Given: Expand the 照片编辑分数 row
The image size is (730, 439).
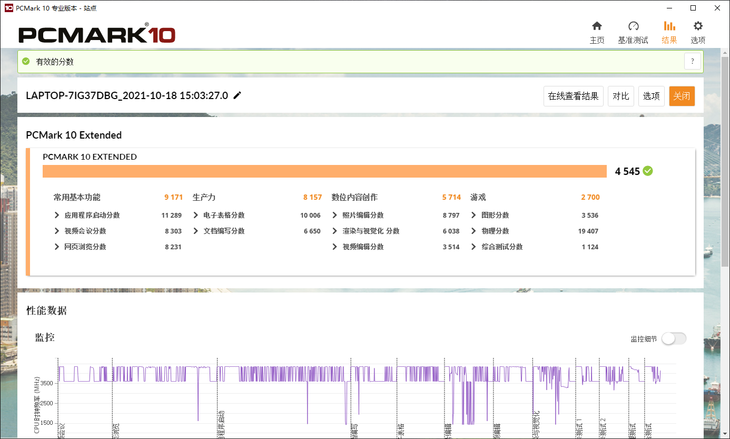Looking at the screenshot, I should (335, 215).
